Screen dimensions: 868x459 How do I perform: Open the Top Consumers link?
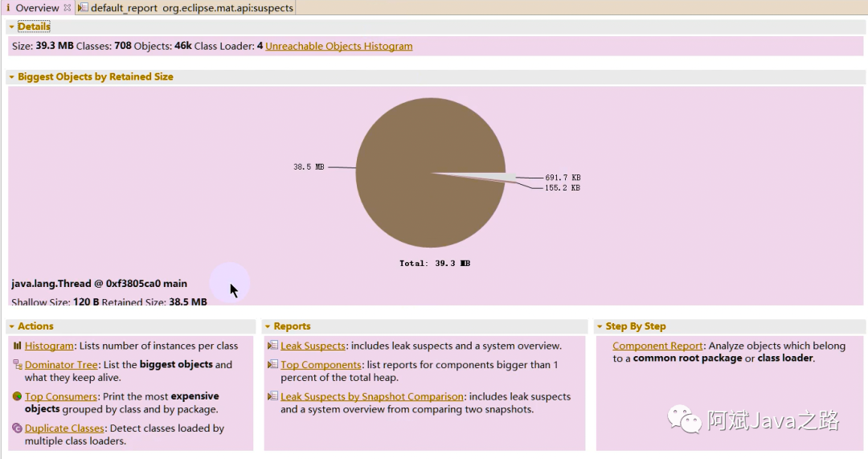coord(60,396)
